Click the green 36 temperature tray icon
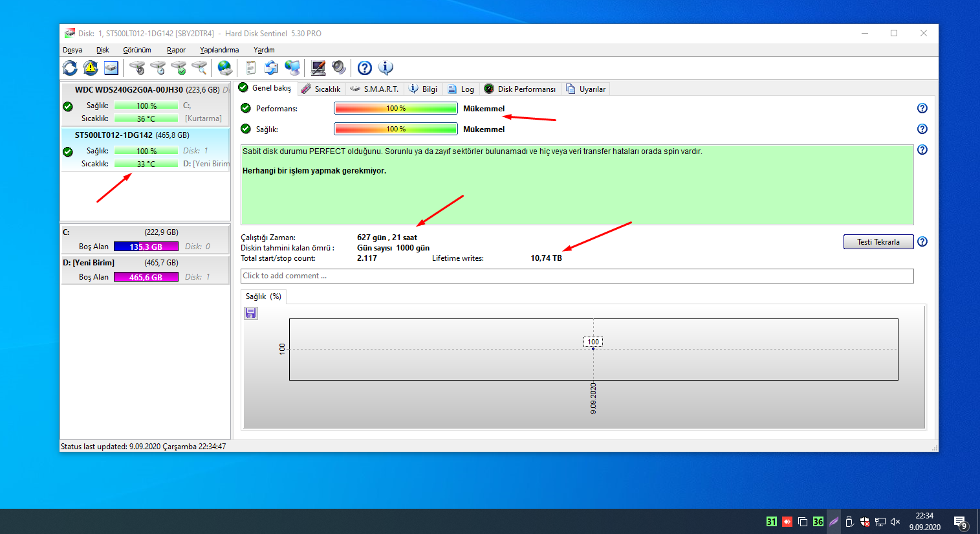Viewport: 980px width, 534px height. click(818, 522)
